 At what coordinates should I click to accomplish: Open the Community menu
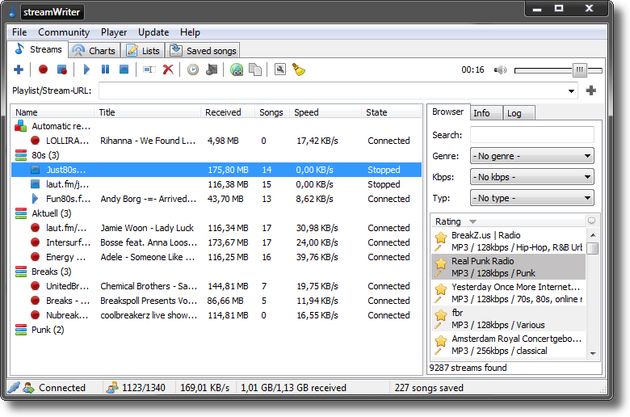(x=63, y=32)
